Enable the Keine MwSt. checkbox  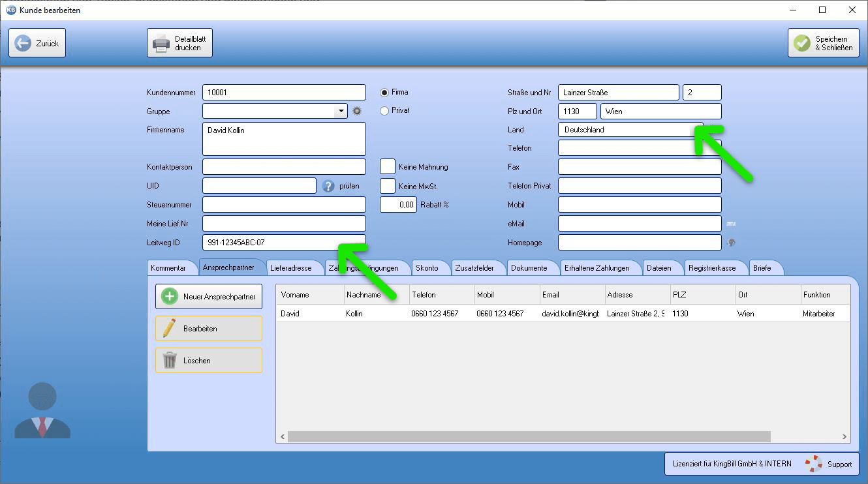(388, 186)
